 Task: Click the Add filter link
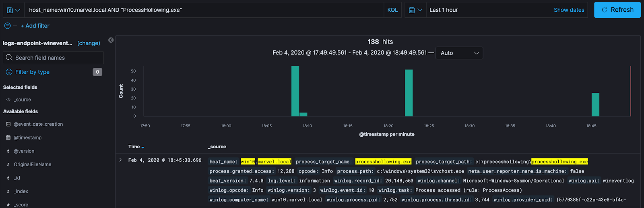[35, 26]
